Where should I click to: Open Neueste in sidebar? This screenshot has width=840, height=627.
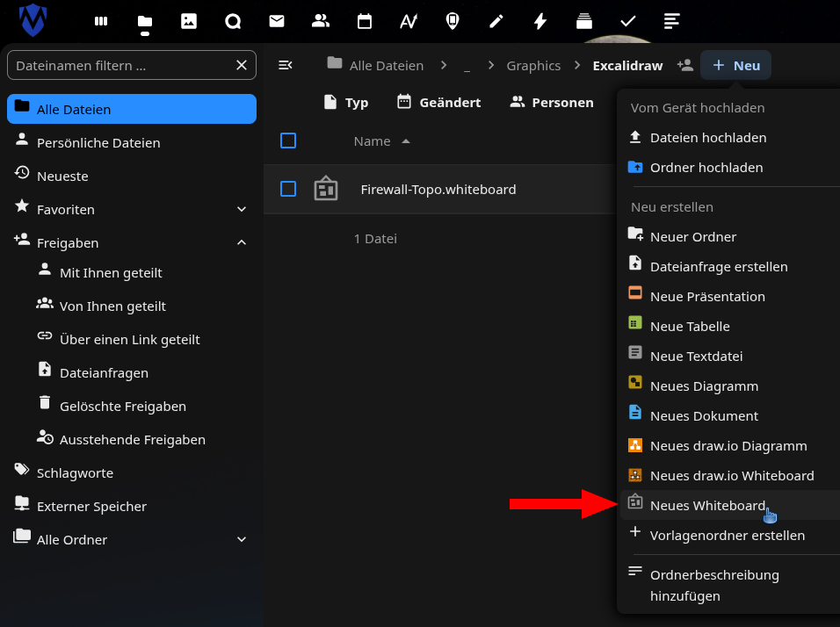click(132, 176)
